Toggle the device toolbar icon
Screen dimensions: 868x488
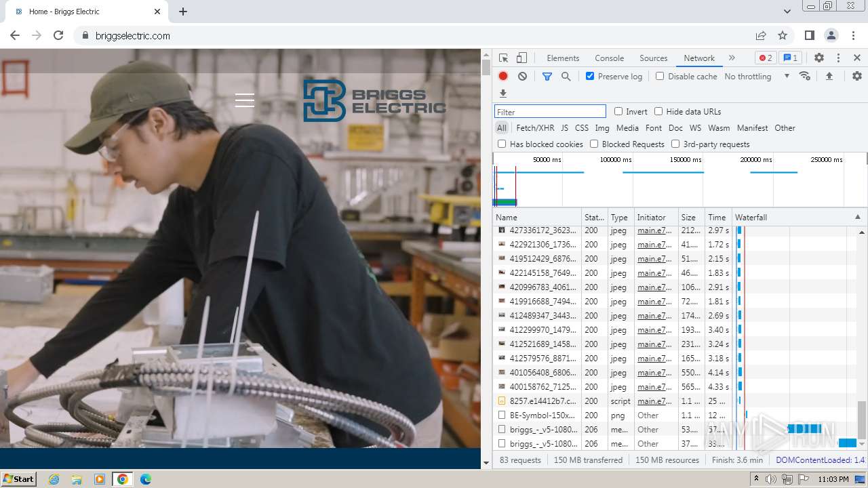[521, 58]
